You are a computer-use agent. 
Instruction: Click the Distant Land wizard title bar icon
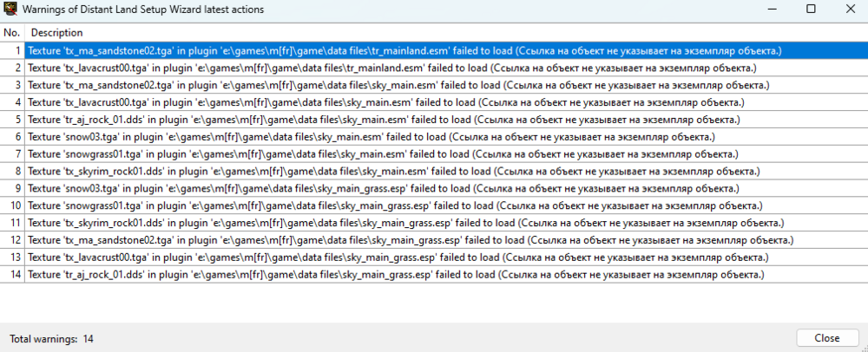pyautogui.click(x=10, y=9)
